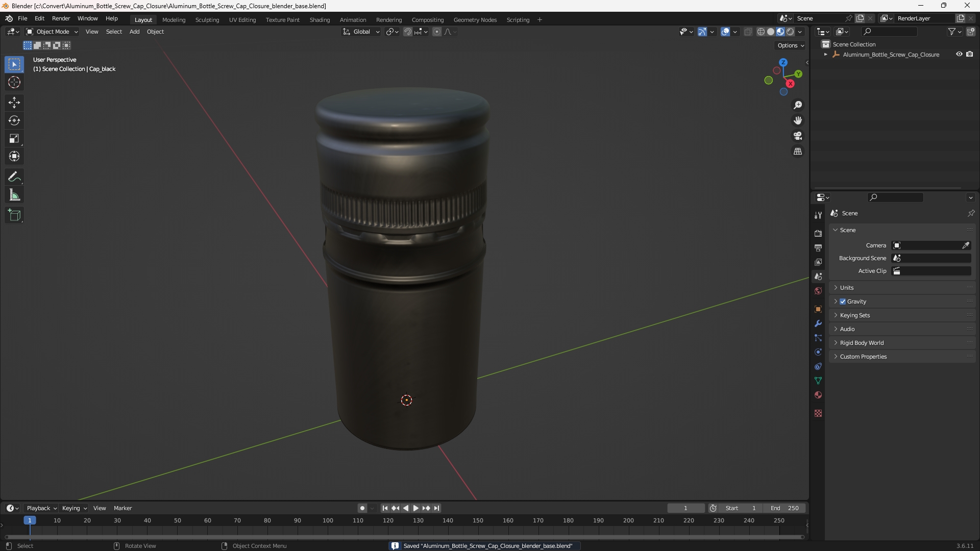
Task: Activate the Rotate tool
Action: [14, 120]
